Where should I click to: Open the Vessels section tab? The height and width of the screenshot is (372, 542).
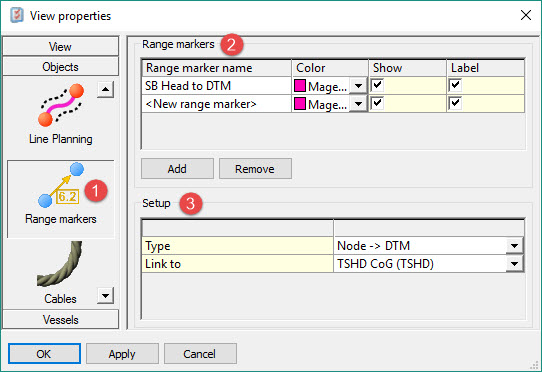(60, 319)
